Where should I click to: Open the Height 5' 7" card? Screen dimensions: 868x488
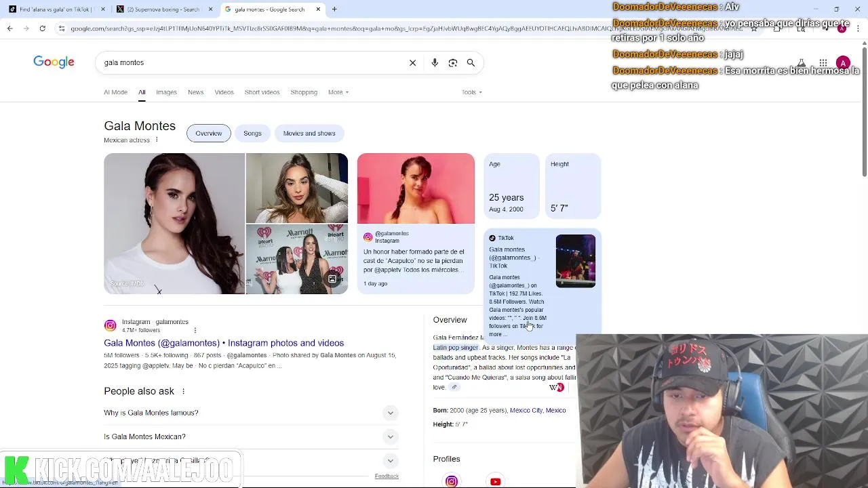[573, 186]
